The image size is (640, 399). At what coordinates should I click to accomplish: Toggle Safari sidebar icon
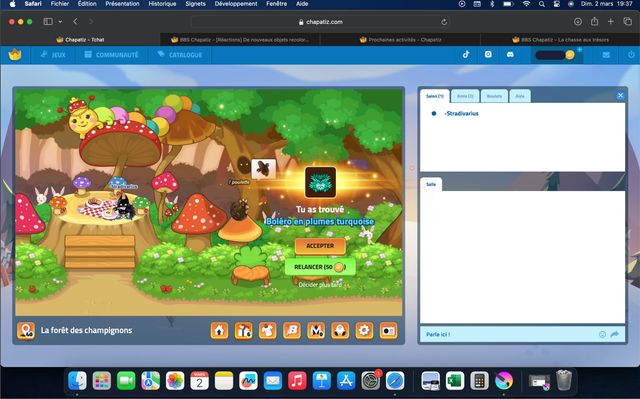point(48,22)
